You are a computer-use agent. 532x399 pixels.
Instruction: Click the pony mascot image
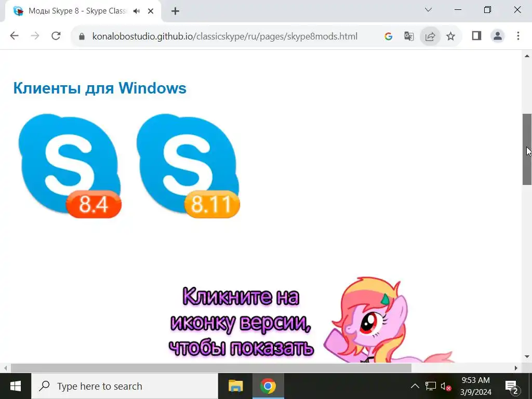coord(388,320)
